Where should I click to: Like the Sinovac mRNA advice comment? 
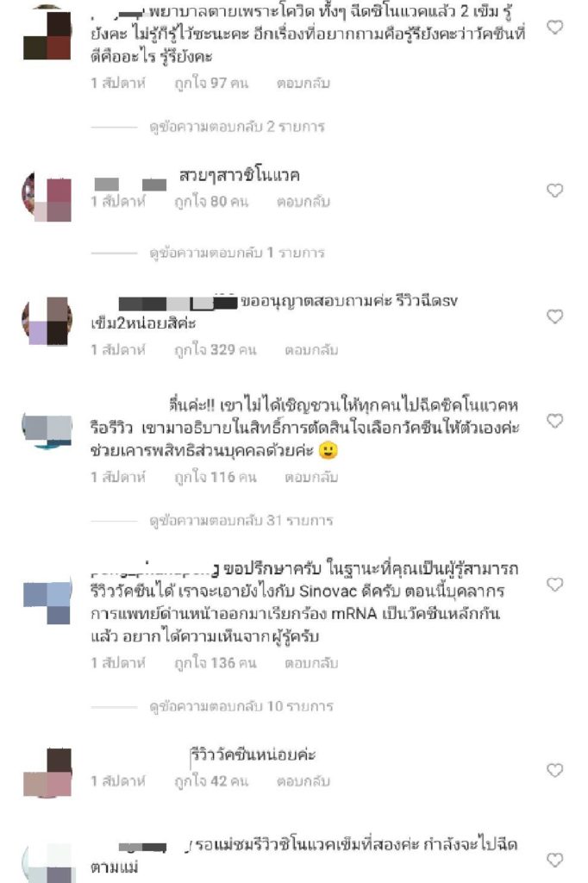(554, 585)
